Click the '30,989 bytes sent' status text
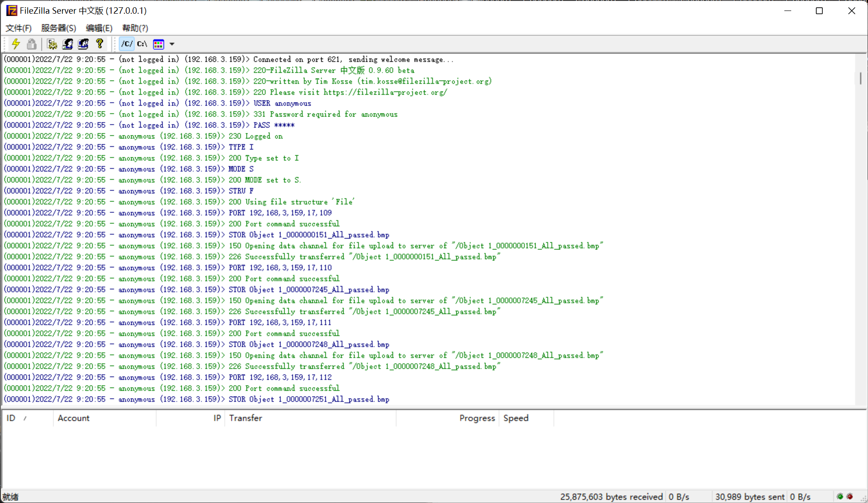The image size is (868, 503). click(750, 497)
